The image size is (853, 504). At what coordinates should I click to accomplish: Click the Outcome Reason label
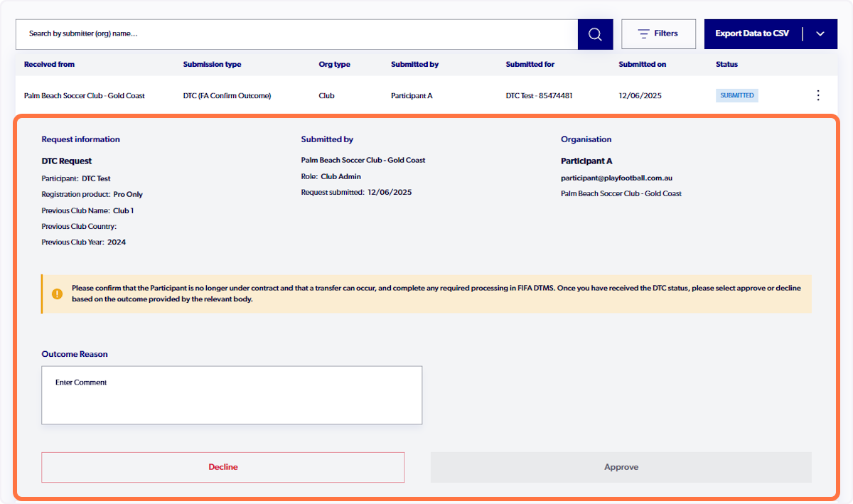point(75,354)
